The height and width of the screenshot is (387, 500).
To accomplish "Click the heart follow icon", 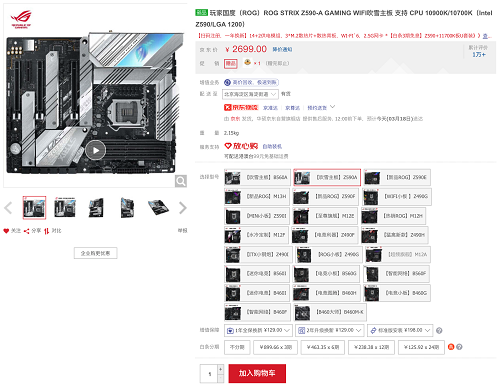I will [6, 231].
